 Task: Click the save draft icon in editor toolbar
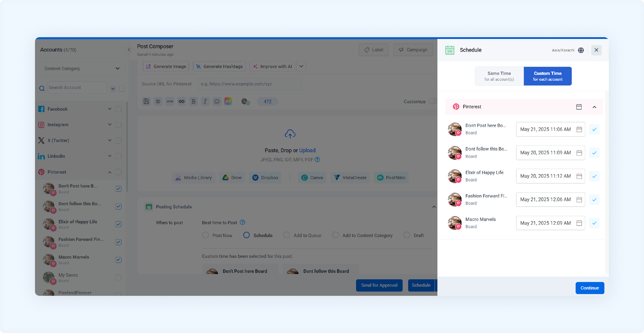click(x=146, y=101)
